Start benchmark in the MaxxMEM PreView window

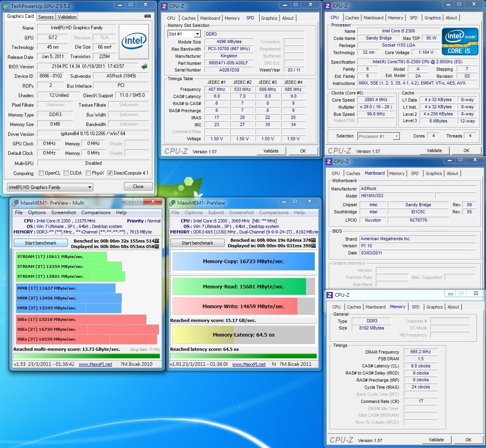(x=197, y=243)
